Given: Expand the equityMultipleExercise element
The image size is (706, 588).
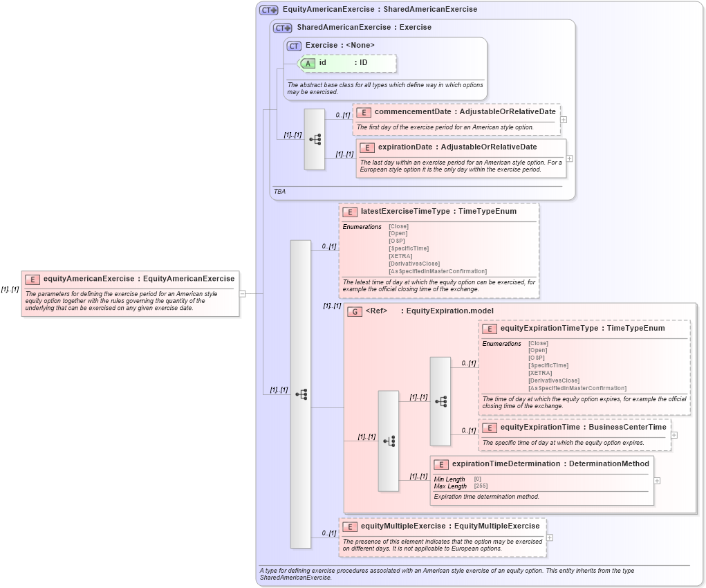Looking at the screenshot, I should pos(549,537).
